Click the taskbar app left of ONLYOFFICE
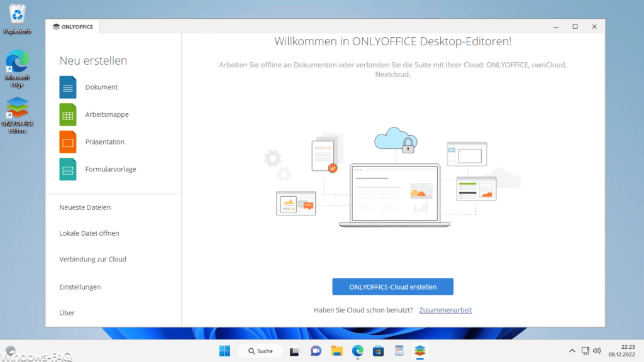This screenshot has height=362, width=644. tap(399, 351)
